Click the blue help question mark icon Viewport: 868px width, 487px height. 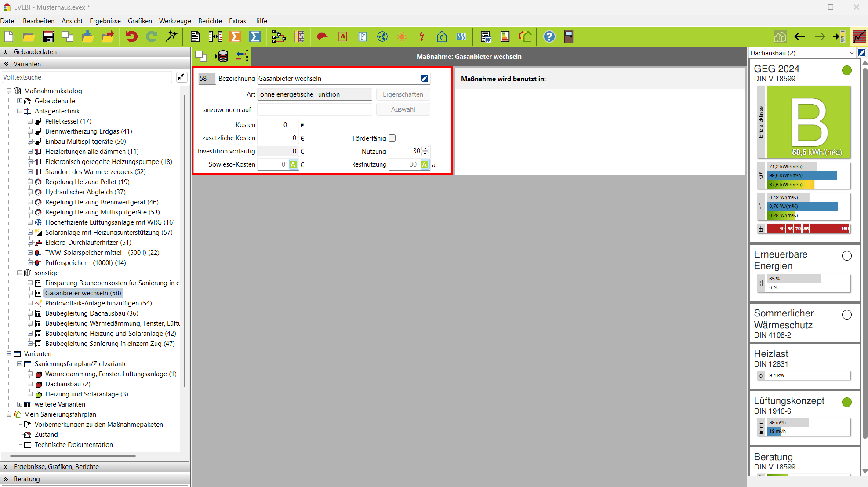pos(549,36)
